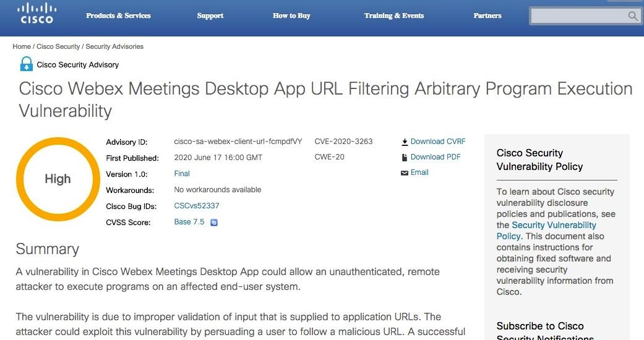Click the 'Workarounds:' label
Screen dimensions: 644x340
pyautogui.click(x=130, y=190)
